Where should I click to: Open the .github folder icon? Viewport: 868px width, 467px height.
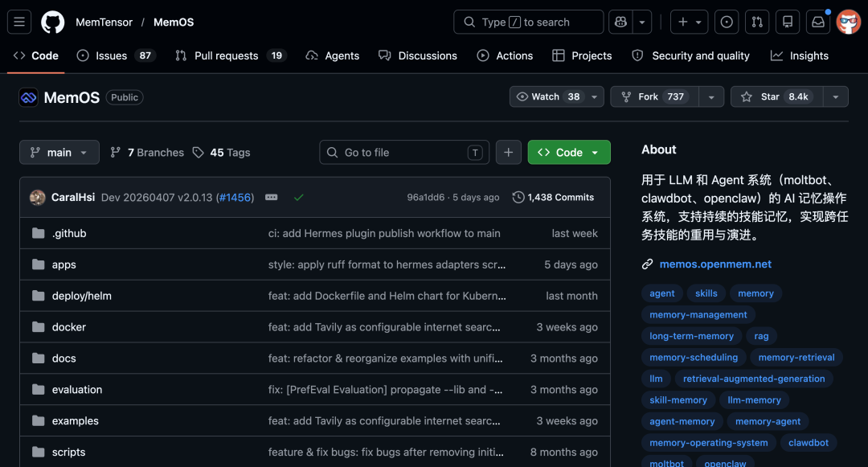point(39,233)
